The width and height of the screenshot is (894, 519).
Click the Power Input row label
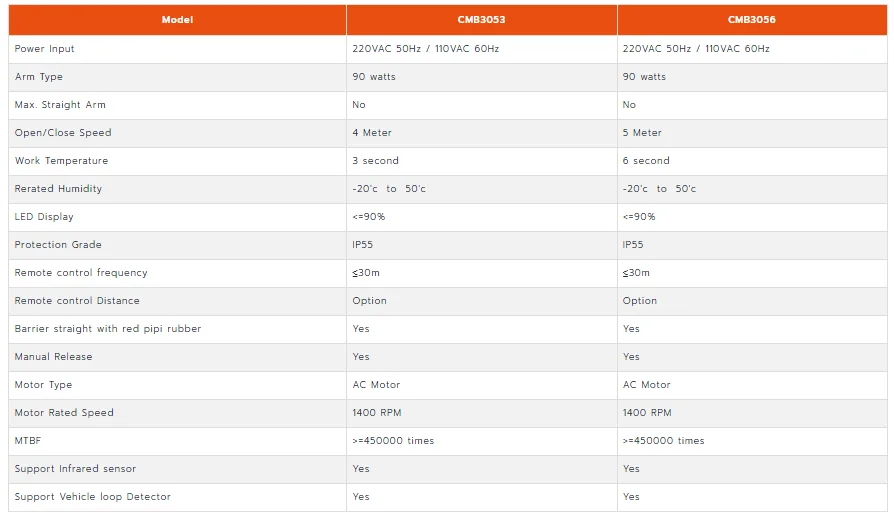(44, 49)
